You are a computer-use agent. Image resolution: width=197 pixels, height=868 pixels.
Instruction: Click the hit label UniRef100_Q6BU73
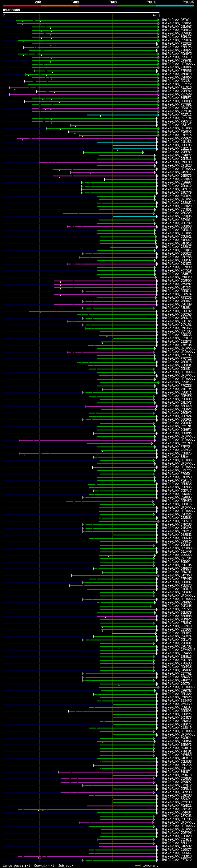coord(177,176)
